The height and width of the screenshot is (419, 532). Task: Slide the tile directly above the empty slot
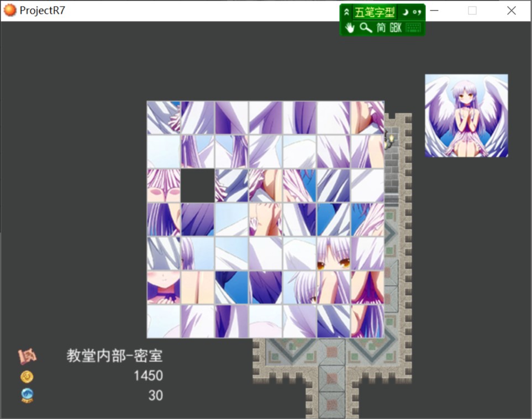(x=197, y=151)
